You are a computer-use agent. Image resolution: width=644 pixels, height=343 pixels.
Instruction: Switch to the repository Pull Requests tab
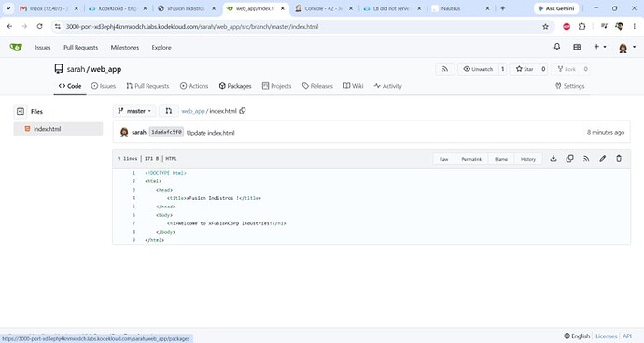[147, 86]
